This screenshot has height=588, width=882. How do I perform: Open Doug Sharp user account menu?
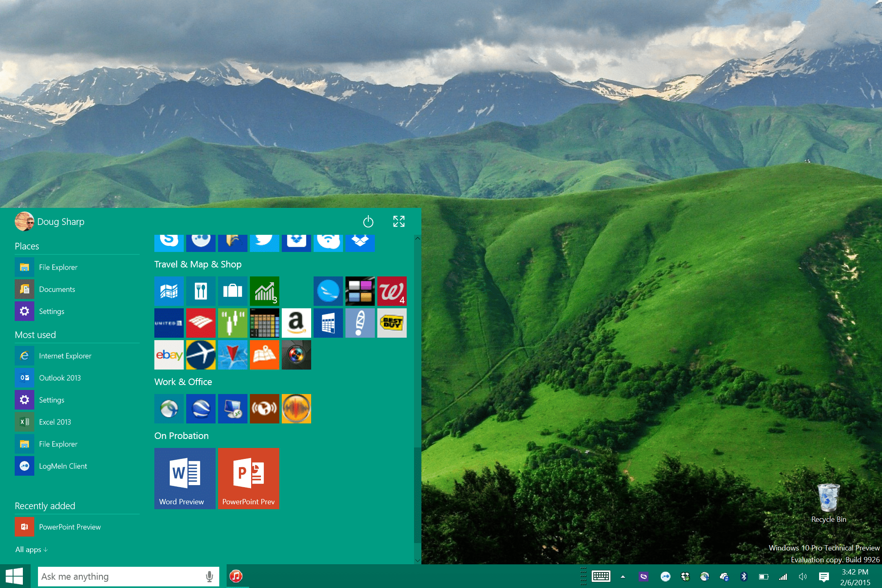click(50, 221)
